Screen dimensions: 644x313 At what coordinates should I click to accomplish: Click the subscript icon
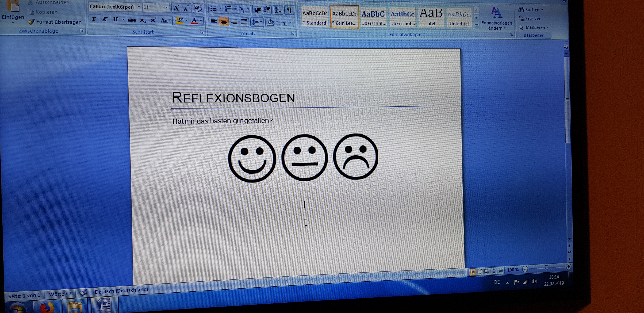[x=142, y=20]
